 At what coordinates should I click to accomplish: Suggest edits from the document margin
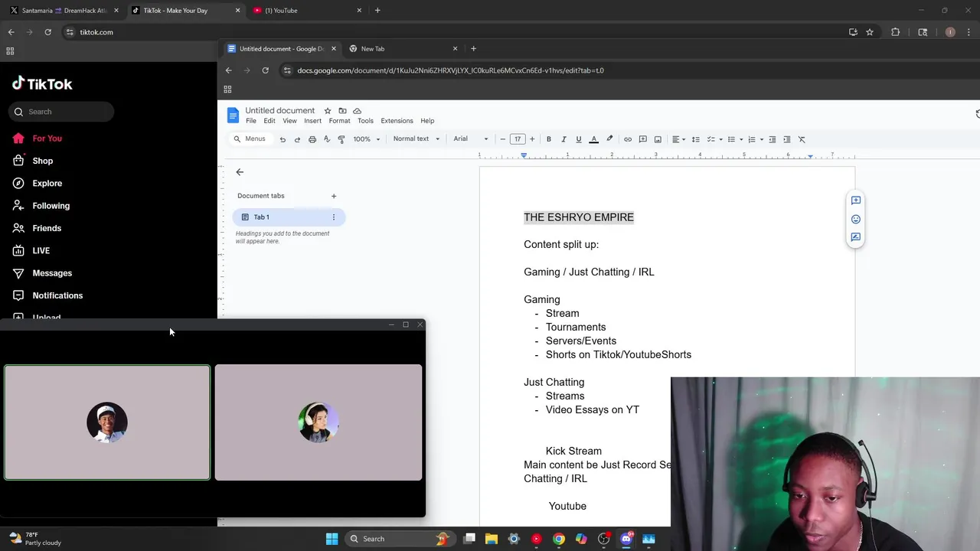click(856, 237)
